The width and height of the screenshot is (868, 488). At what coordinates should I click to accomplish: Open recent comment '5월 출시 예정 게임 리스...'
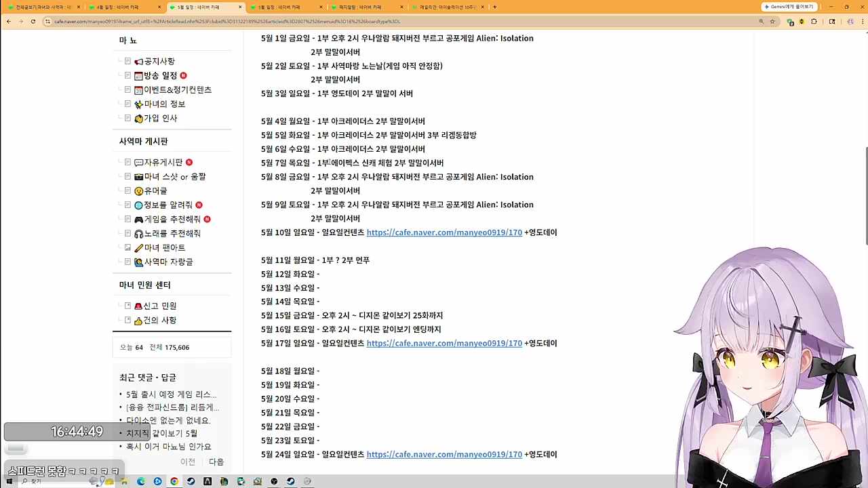coord(172,394)
